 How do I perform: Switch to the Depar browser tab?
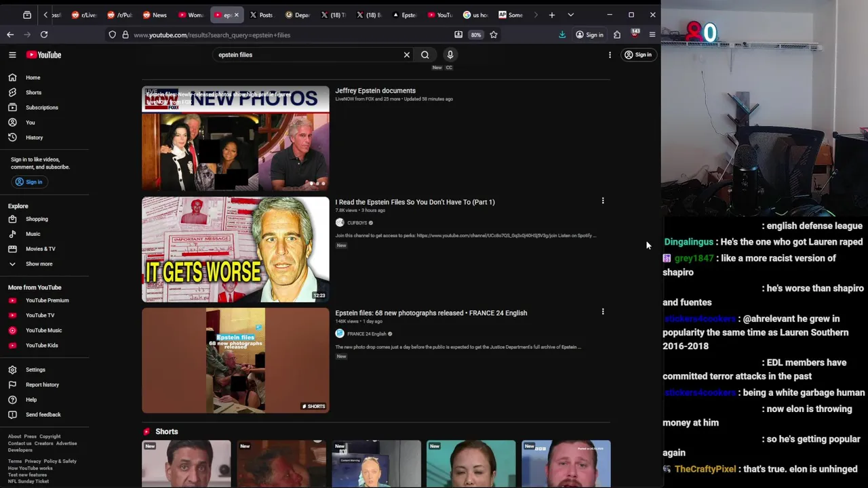[x=297, y=15]
